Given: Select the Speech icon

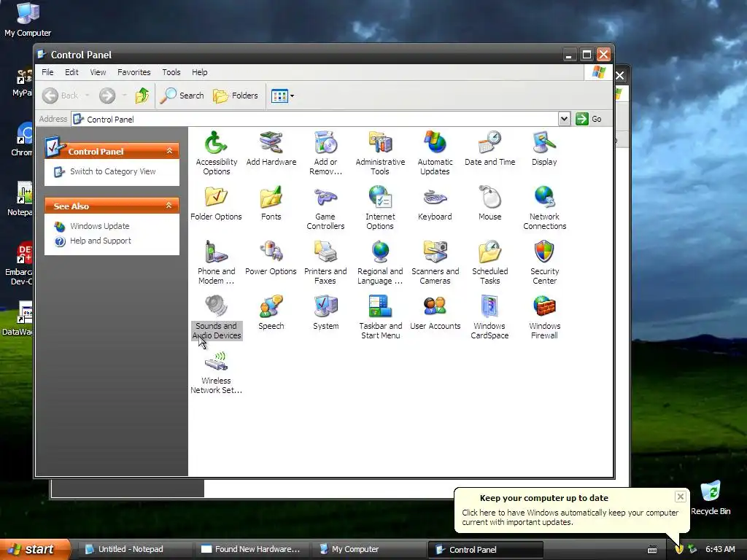Looking at the screenshot, I should (271, 313).
